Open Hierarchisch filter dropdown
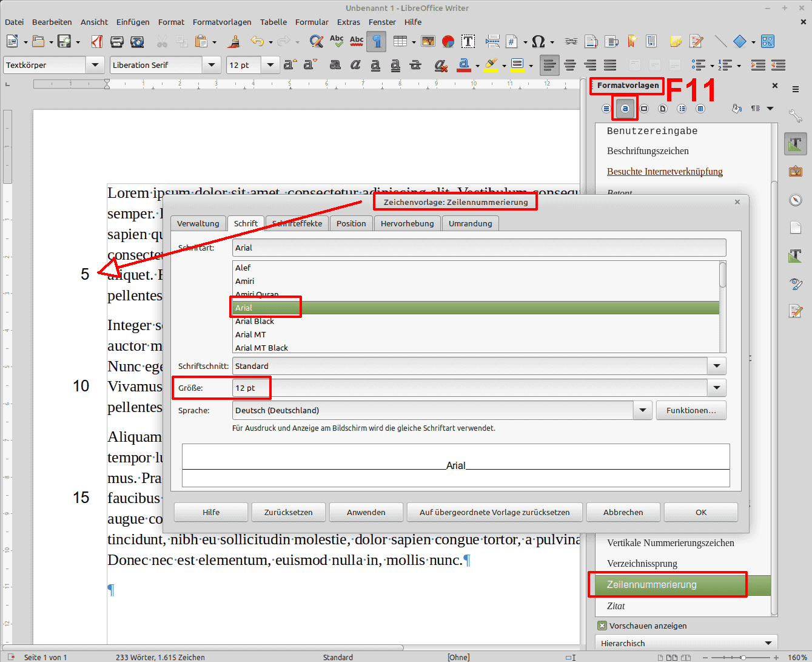This screenshot has width=812, height=662. click(x=686, y=643)
